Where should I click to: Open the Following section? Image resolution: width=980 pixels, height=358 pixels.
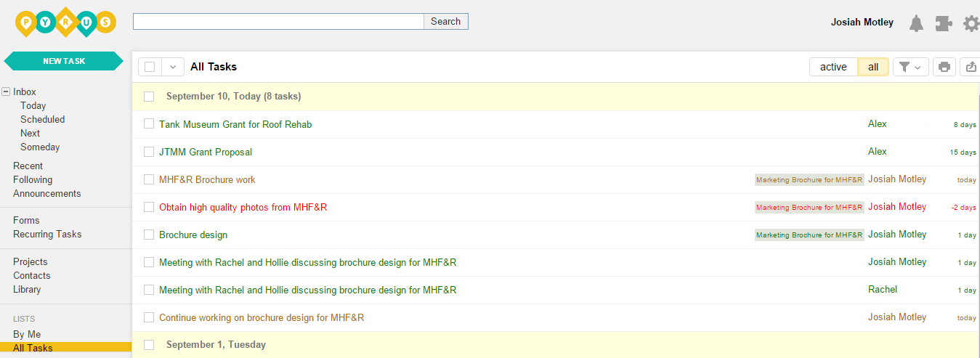click(33, 179)
